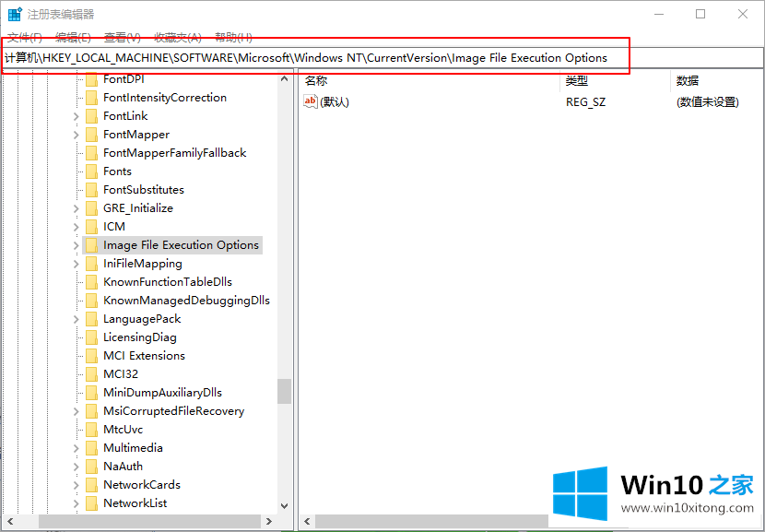765x532 pixels.
Task: Click the Fonts folder icon
Action: tap(91, 171)
